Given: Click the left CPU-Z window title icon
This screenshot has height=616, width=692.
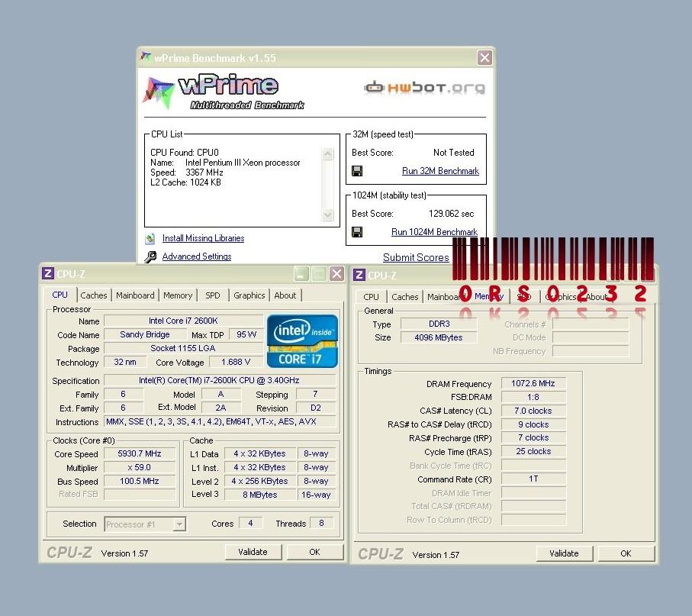Looking at the screenshot, I should tap(47, 273).
